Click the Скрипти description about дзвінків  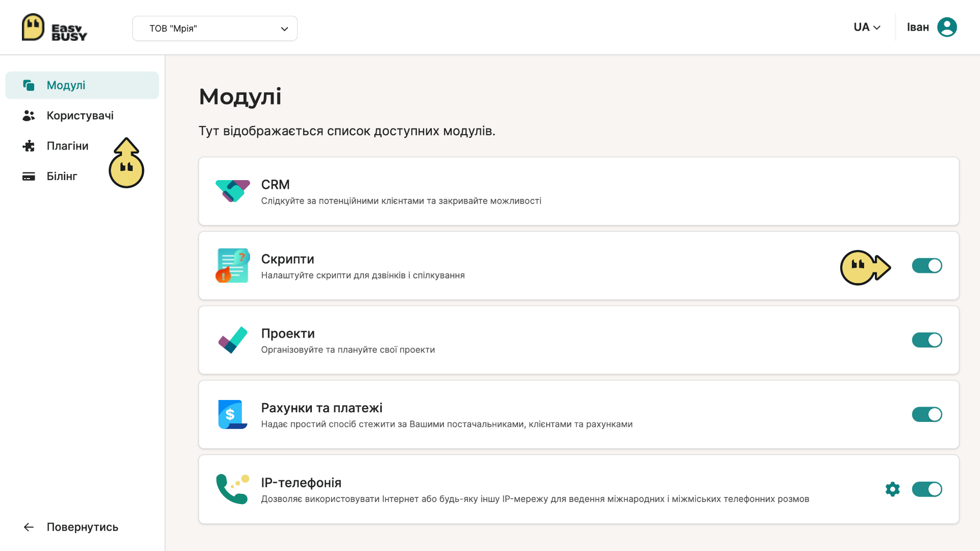click(363, 275)
